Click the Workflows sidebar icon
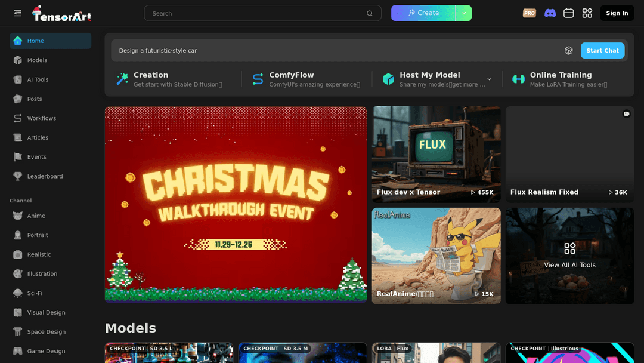The image size is (644, 363). coord(18,118)
